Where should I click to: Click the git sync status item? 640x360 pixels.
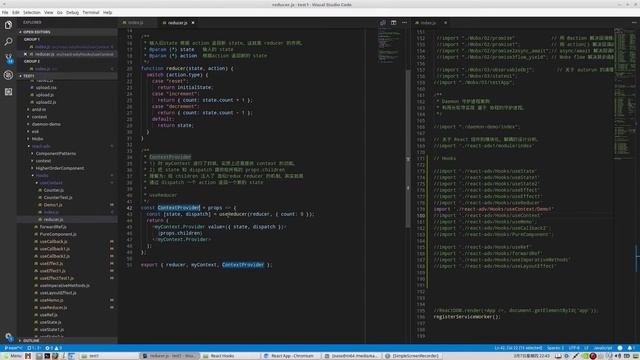[34, 348]
